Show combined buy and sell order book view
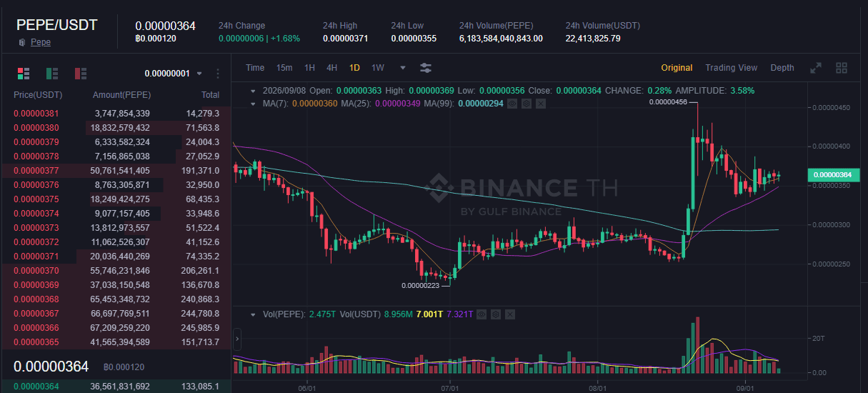Image resolution: width=868 pixels, height=393 pixels. pyautogui.click(x=24, y=73)
